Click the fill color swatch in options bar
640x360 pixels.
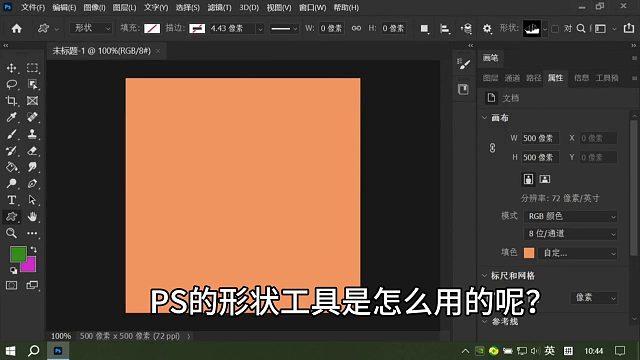[x=152, y=29]
